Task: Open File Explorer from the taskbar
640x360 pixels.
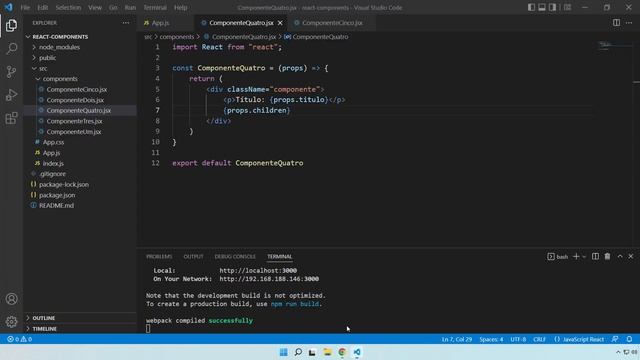Action: coord(327,352)
